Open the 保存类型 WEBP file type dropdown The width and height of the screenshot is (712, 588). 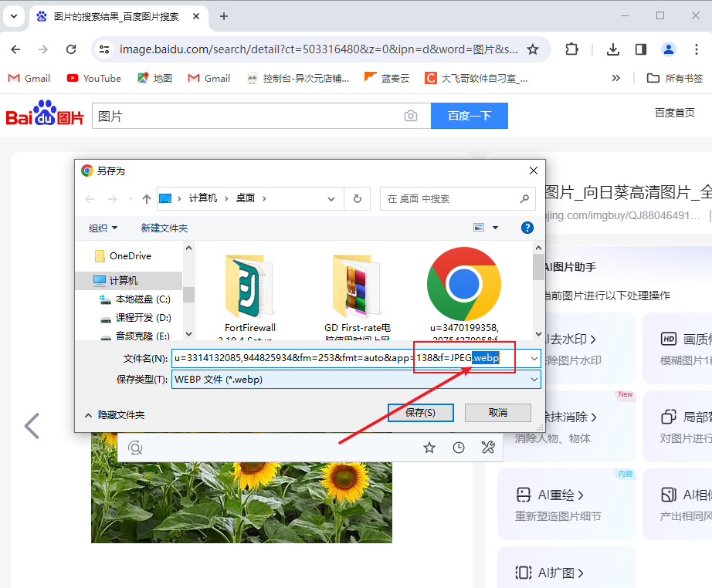[356, 380]
